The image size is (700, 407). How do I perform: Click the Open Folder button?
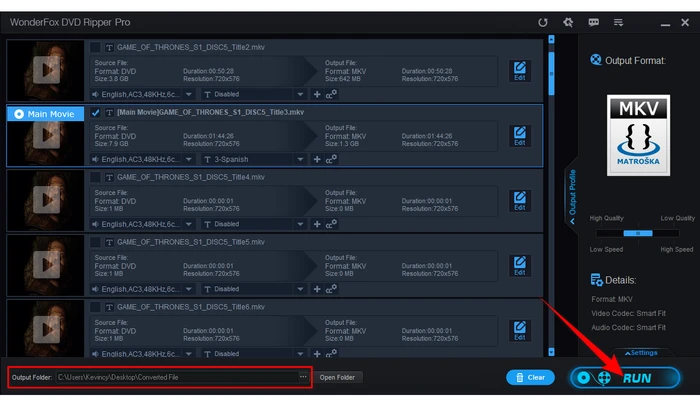tap(337, 378)
